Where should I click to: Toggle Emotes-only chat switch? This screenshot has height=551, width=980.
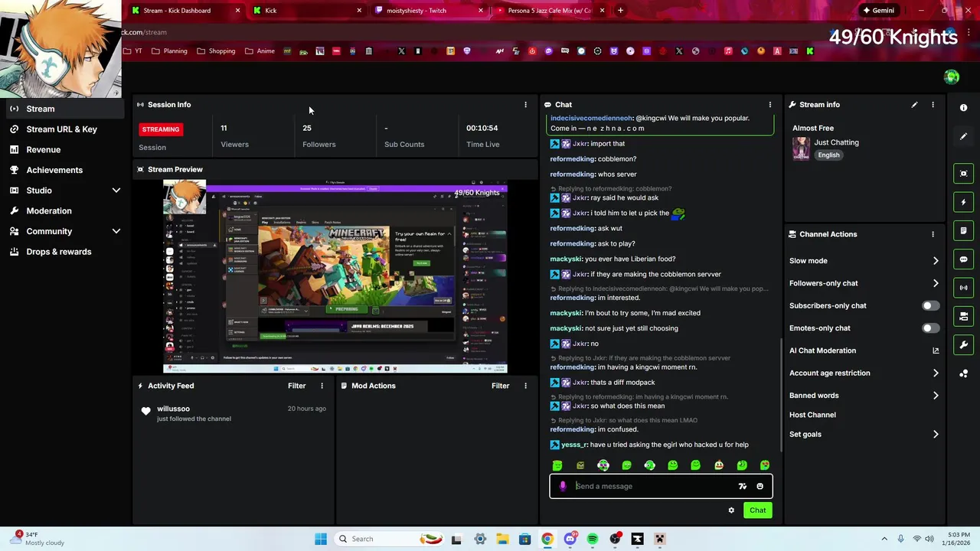[930, 328]
